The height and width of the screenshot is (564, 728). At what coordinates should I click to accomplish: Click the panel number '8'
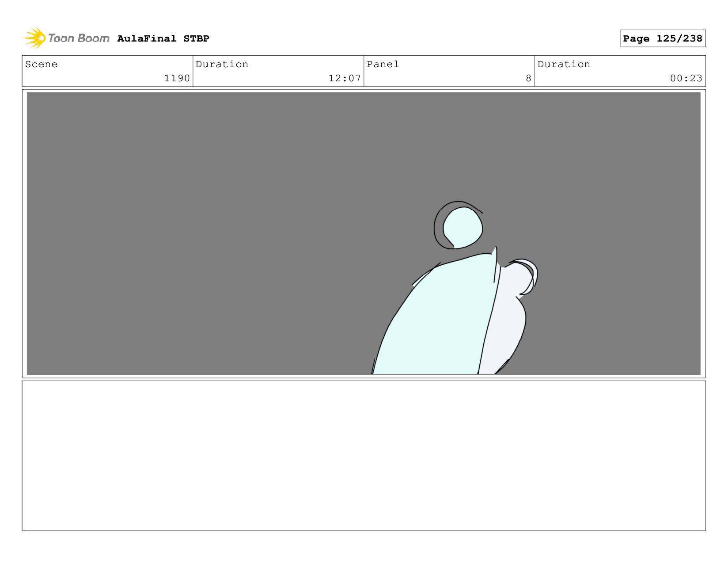point(528,78)
